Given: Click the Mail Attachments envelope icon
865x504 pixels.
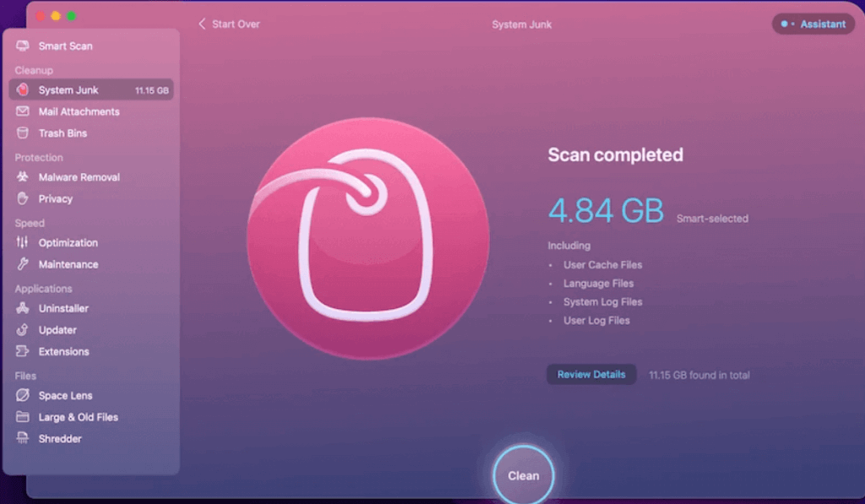Looking at the screenshot, I should coord(23,111).
